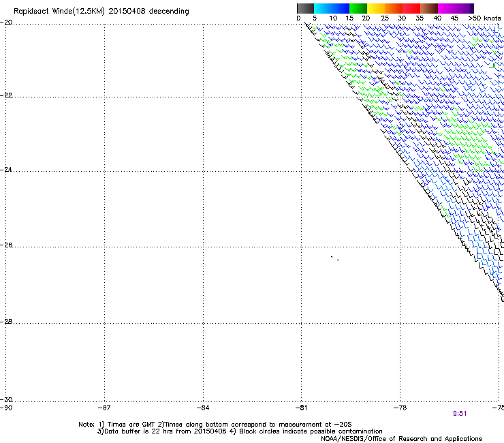Click the '25' legend scale label
The image size is (504, 443).
tap(384, 18)
